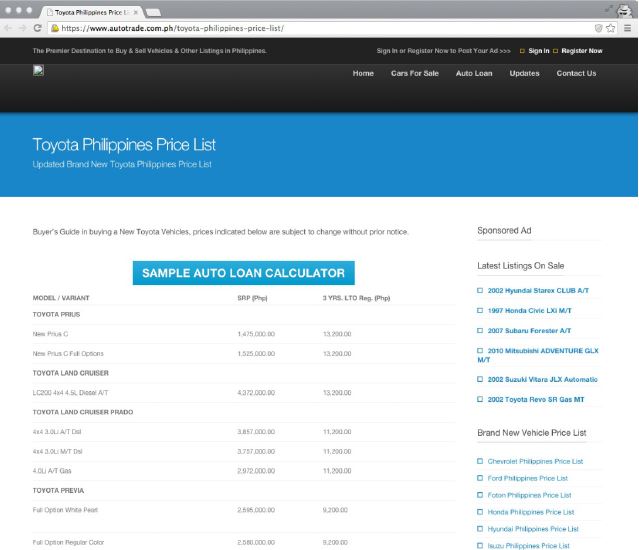
Task: Click the bullet icon beside Sign In
Action: [x=522, y=51]
